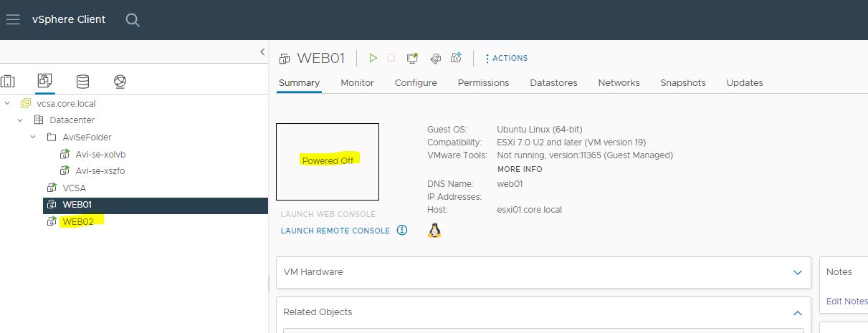Click the MORE INFO link
The height and width of the screenshot is (333, 868).
pos(520,169)
